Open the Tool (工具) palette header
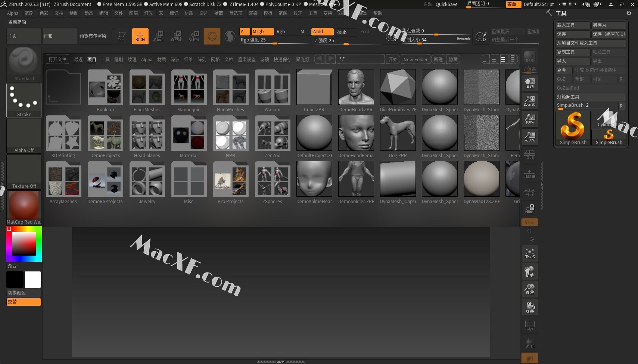Viewport: 638px width, 364px height. tap(561, 13)
